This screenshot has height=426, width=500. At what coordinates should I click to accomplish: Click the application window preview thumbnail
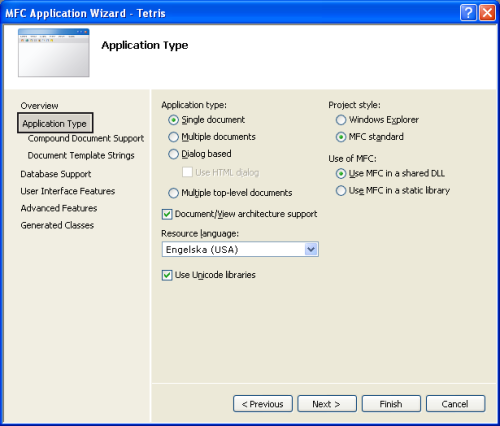pos(54,53)
